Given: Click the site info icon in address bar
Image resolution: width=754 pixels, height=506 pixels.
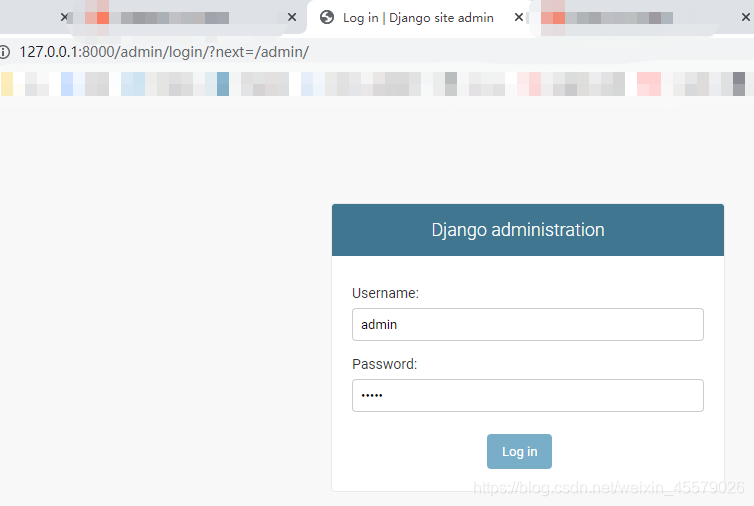Looking at the screenshot, I should [4, 52].
